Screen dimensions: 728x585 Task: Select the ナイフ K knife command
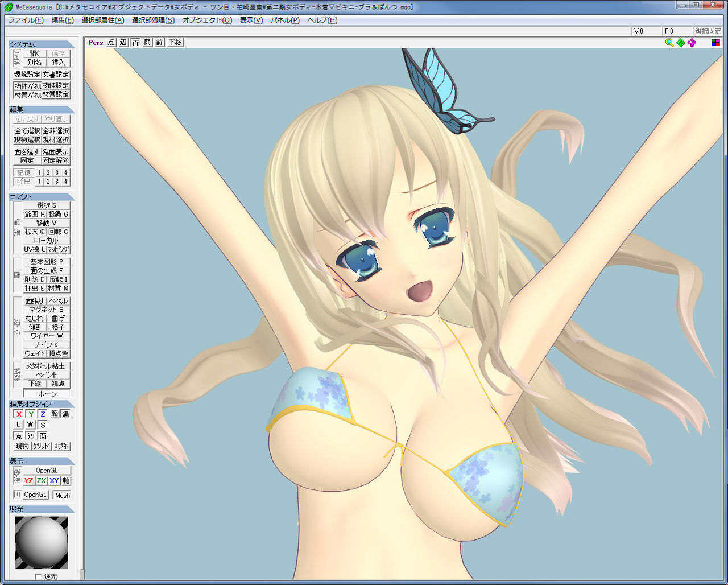[x=47, y=345]
